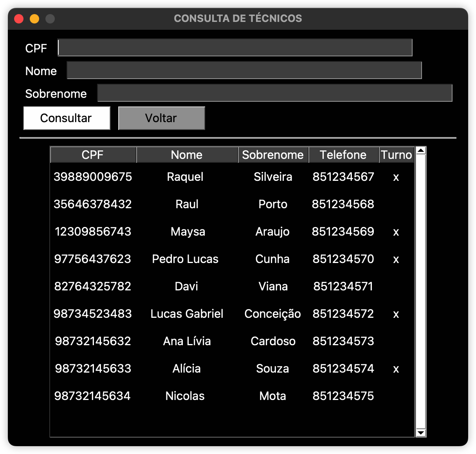The width and height of the screenshot is (476, 454).
Task: Click surname Cunha
Action: (x=272, y=259)
